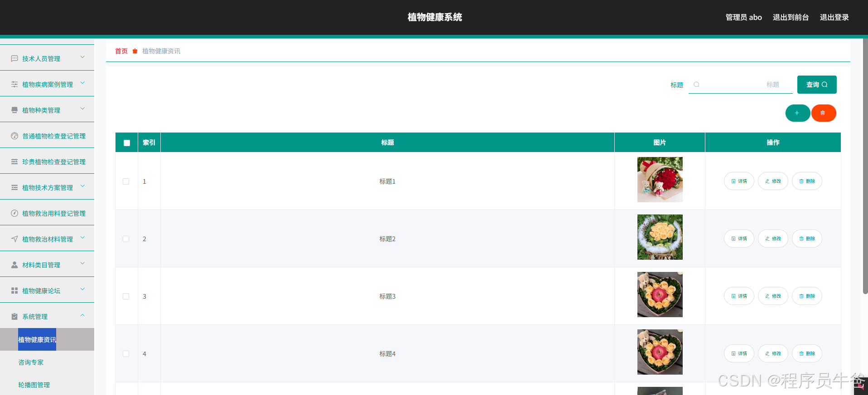
Task: Expand 植物健康论坛 with its chevron
Action: tap(82, 289)
